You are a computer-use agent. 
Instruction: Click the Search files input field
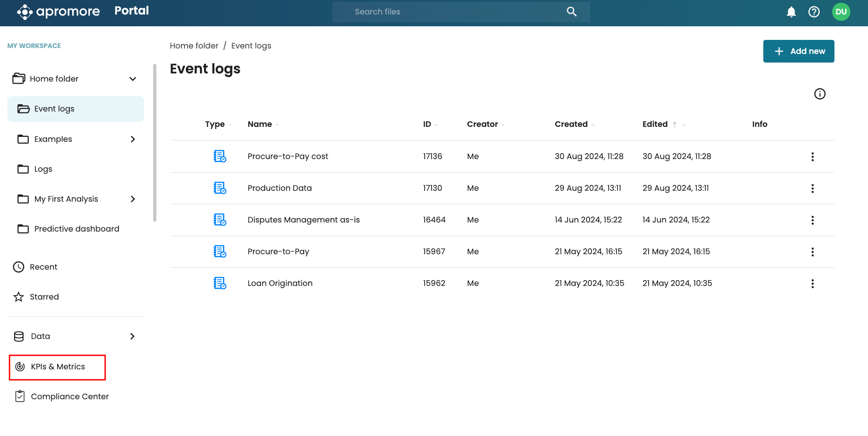453,12
